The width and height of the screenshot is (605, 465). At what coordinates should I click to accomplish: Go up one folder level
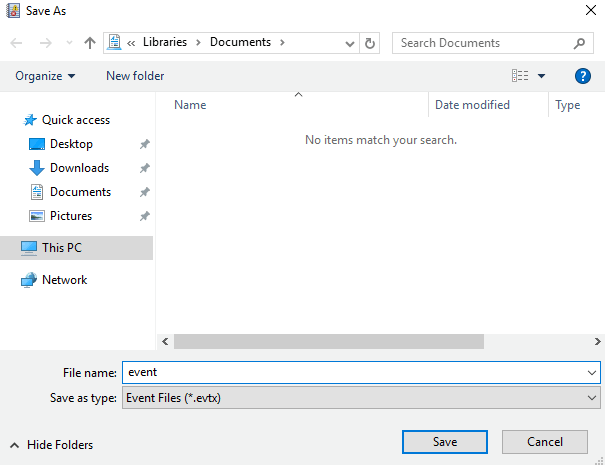tap(90, 43)
